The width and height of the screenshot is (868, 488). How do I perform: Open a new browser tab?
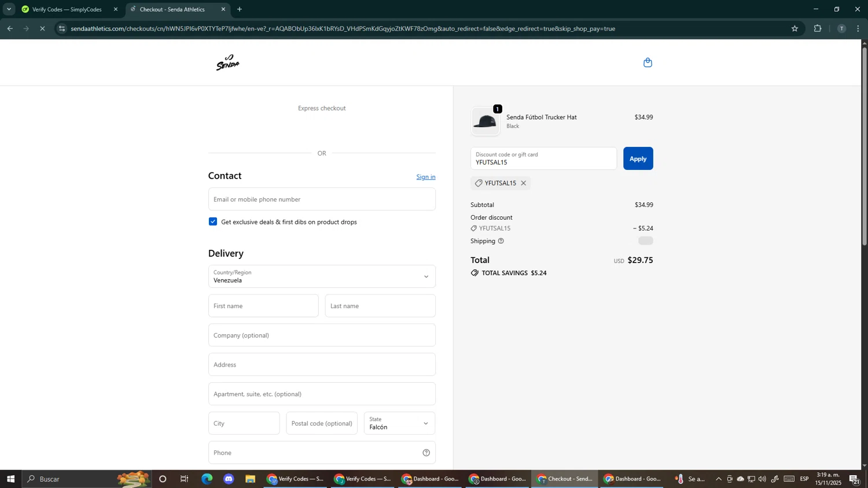240,9
